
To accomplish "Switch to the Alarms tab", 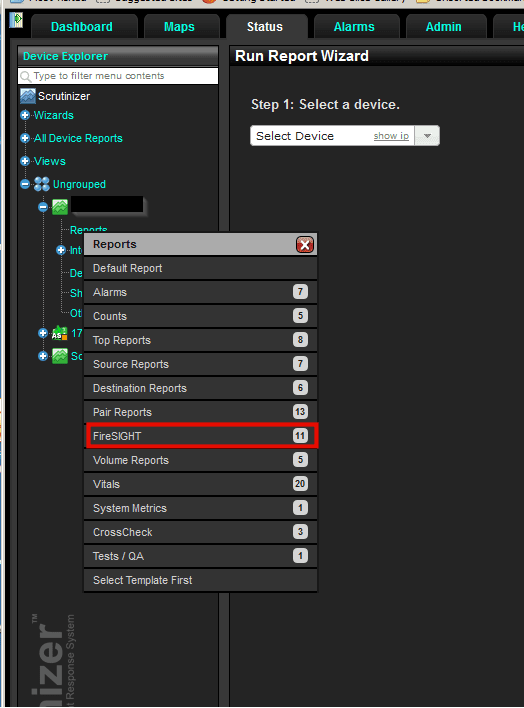I will click(354, 27).
